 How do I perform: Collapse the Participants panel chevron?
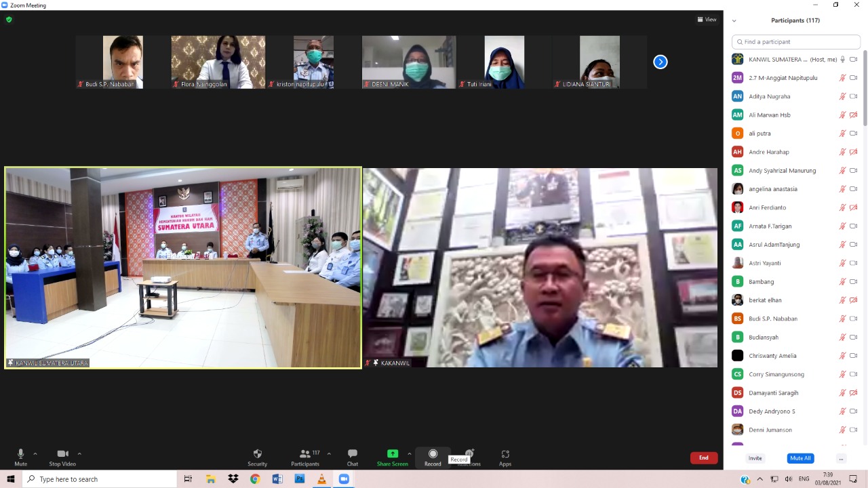click(734, 21)
